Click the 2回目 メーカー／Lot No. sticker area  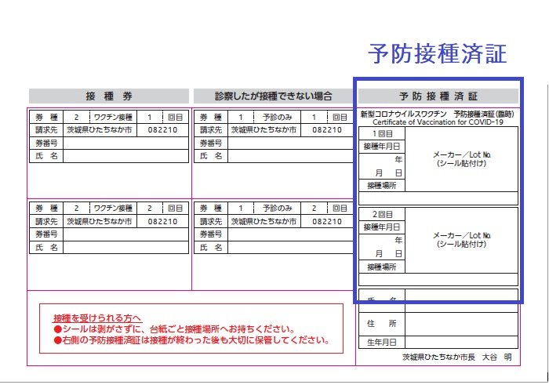(461, 240)
